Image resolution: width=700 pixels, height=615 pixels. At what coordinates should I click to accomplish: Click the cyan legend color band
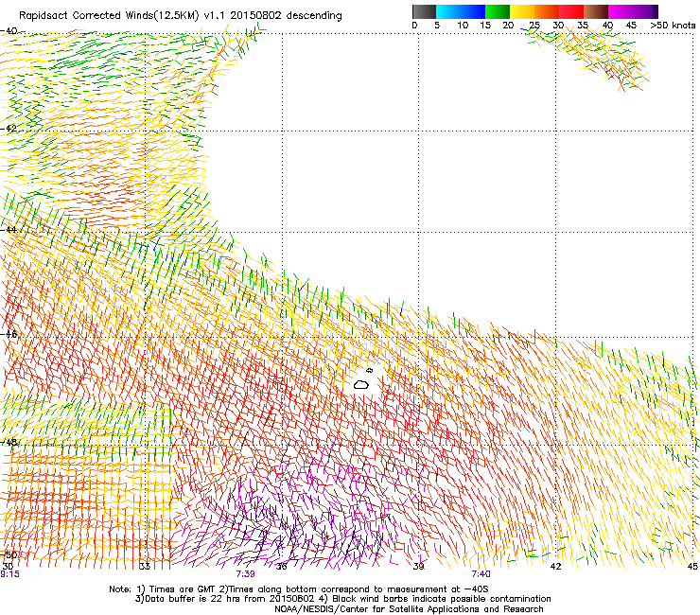(x=448, y=11)
